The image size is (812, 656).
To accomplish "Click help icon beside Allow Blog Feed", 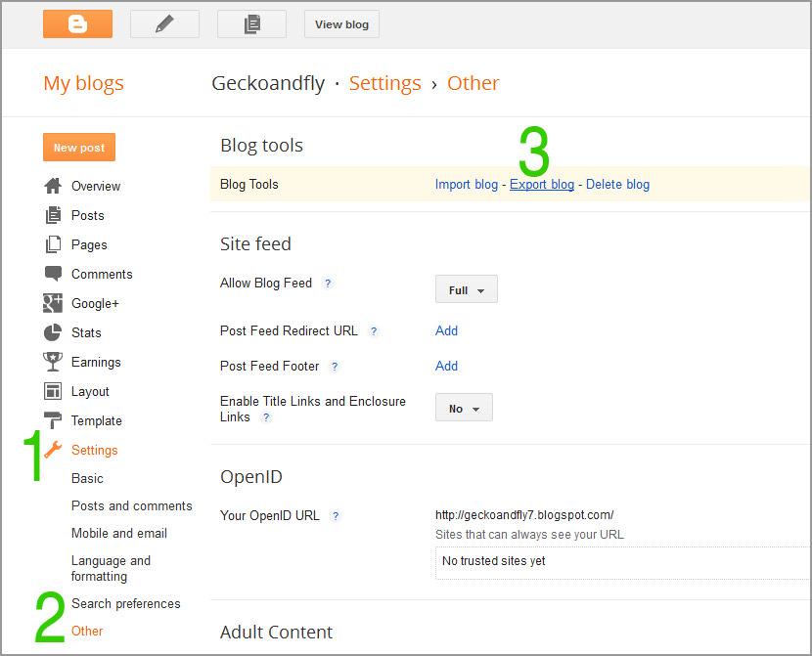I will tap(328, 284).
